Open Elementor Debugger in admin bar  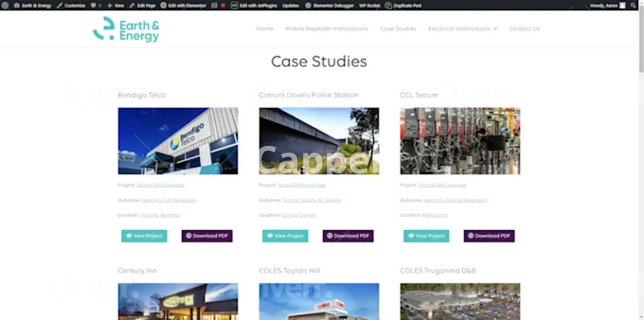point(329,5)
